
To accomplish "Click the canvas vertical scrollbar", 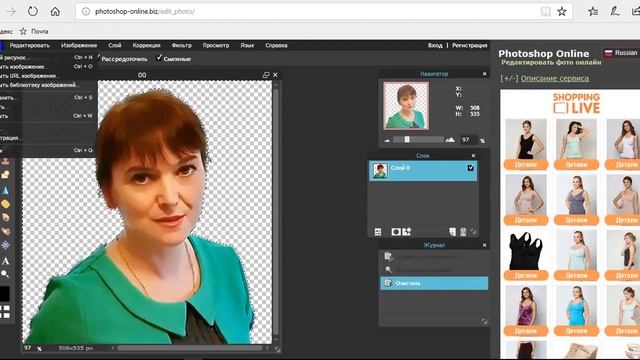I will (276, 212).
